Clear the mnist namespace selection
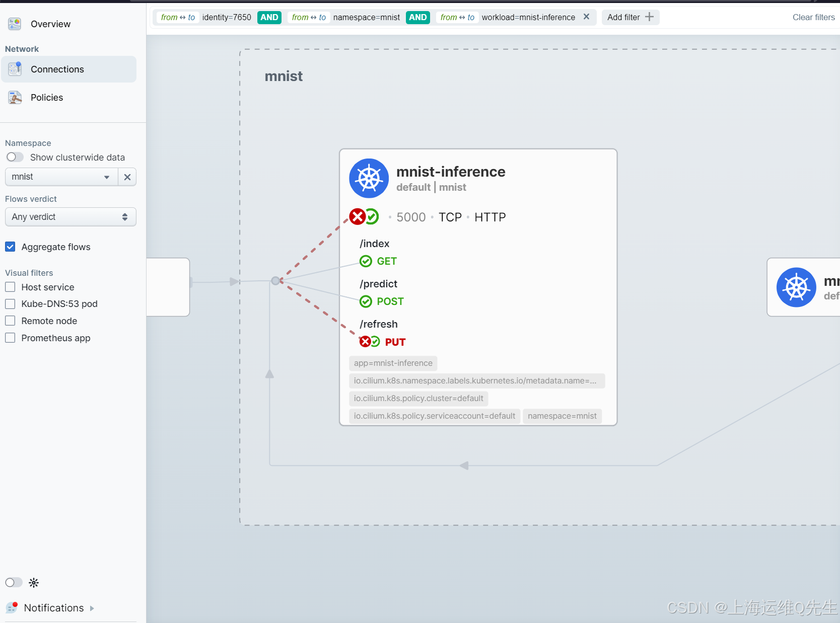The image size is (840, 623). (127, 177)
